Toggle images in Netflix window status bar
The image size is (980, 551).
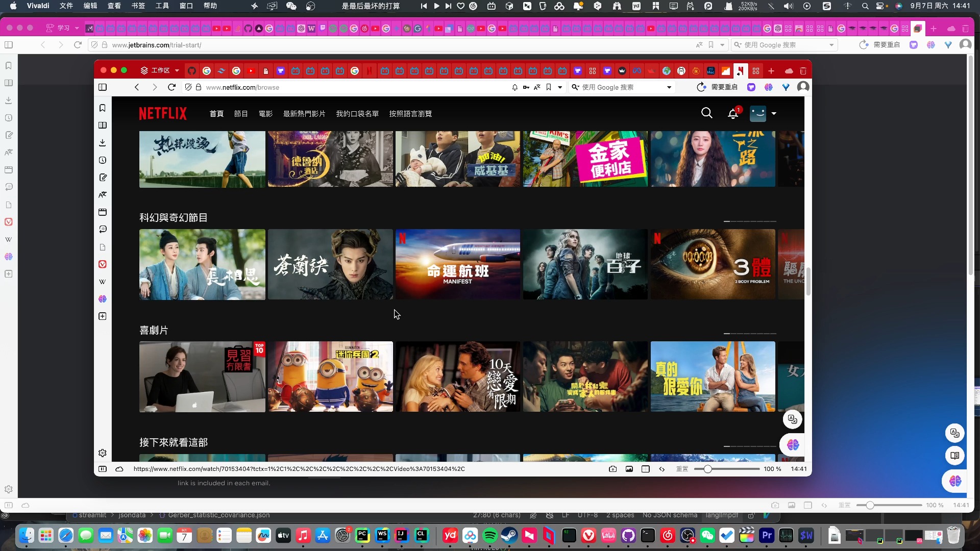[x=629, y=469]
